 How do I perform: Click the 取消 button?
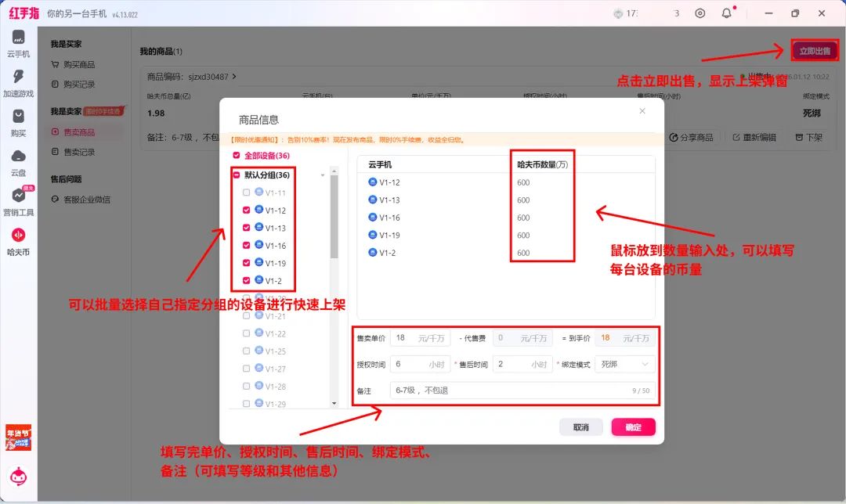pos(580,427)
